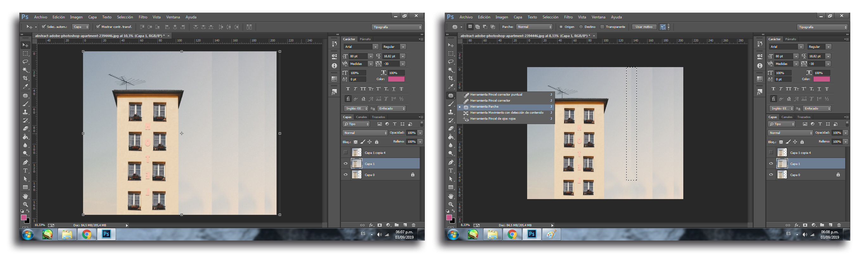Choose the Eyedropper tool in left window
Viewport: 868px width, 257px height.
tap(25, 87)
